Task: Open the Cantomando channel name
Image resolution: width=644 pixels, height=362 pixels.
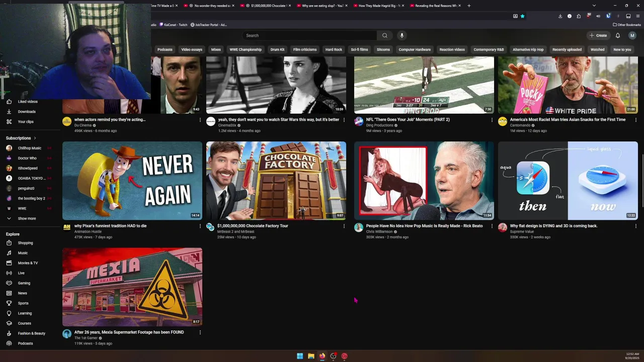Action: click(520, 125)
